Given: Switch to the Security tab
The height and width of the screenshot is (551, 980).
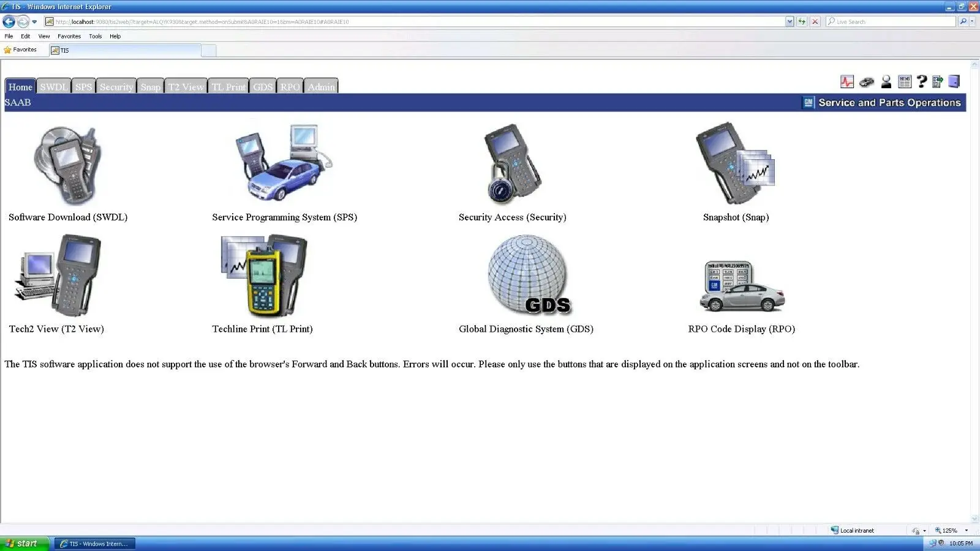Looking at the screenshot, I should pyautogui.click(x=116, y=86).
